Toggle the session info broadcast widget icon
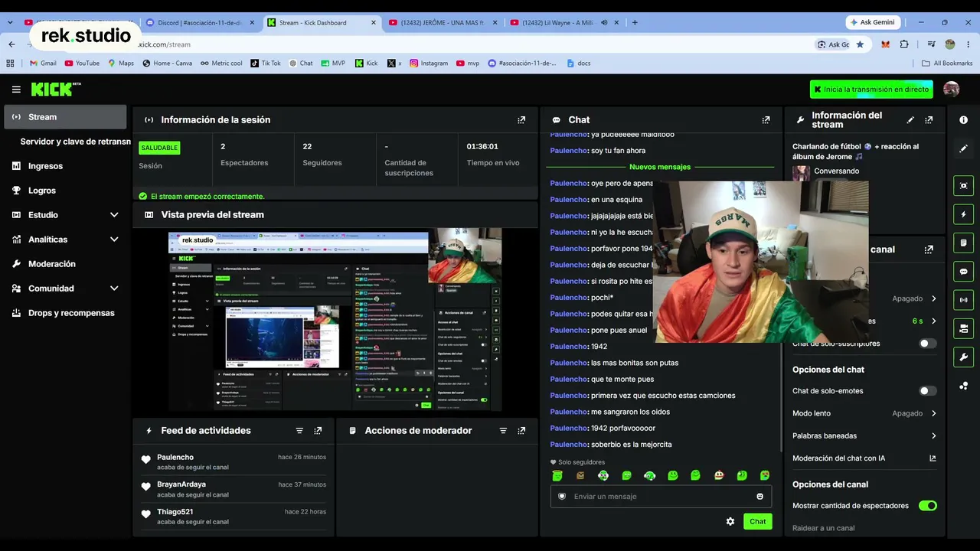Viewport: 980px width, 551px height. click(963, 299)
